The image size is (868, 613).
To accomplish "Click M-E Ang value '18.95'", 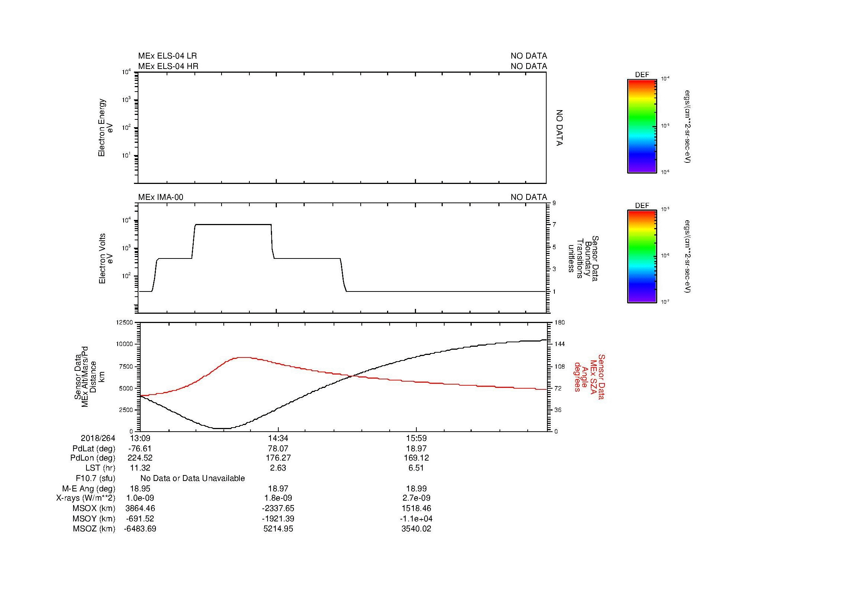I will pos(140,488).
